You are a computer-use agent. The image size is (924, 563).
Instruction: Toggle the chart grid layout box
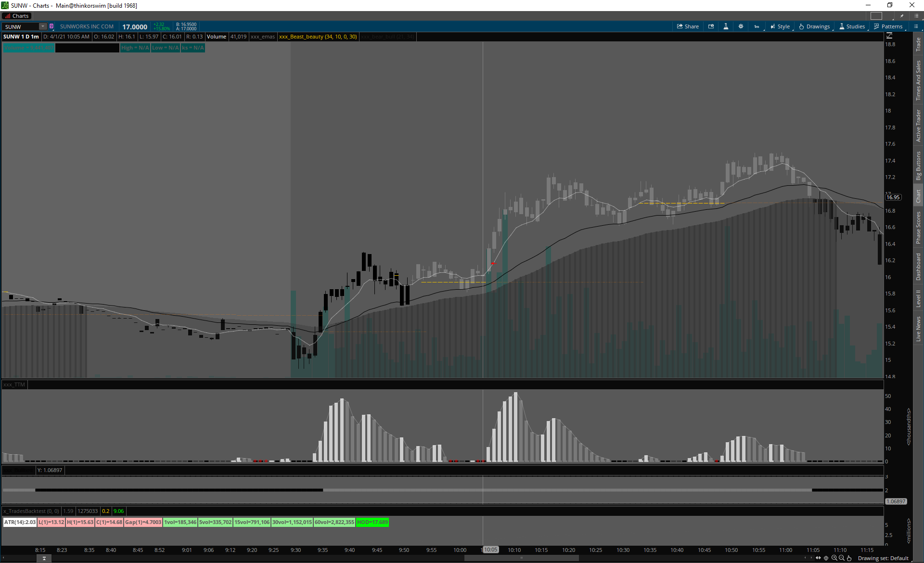click(x=876, y=16)
